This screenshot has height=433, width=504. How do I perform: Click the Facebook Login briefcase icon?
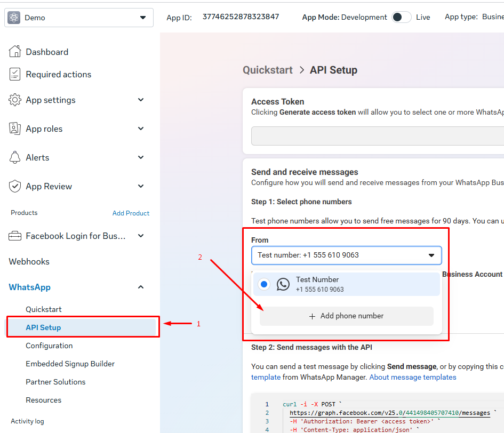point(15,236)
